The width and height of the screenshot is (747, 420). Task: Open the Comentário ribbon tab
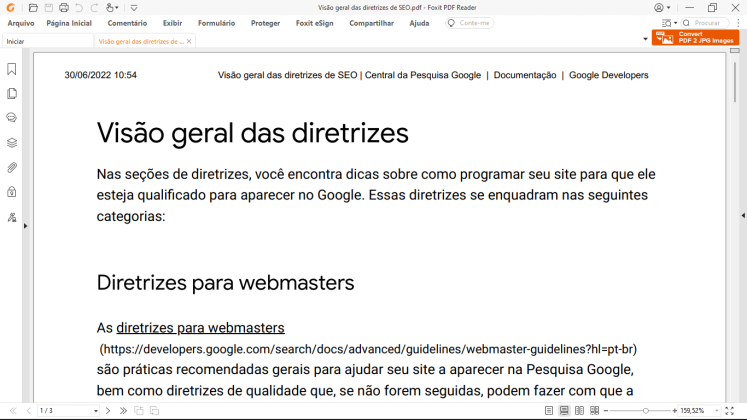coord(127,23)
